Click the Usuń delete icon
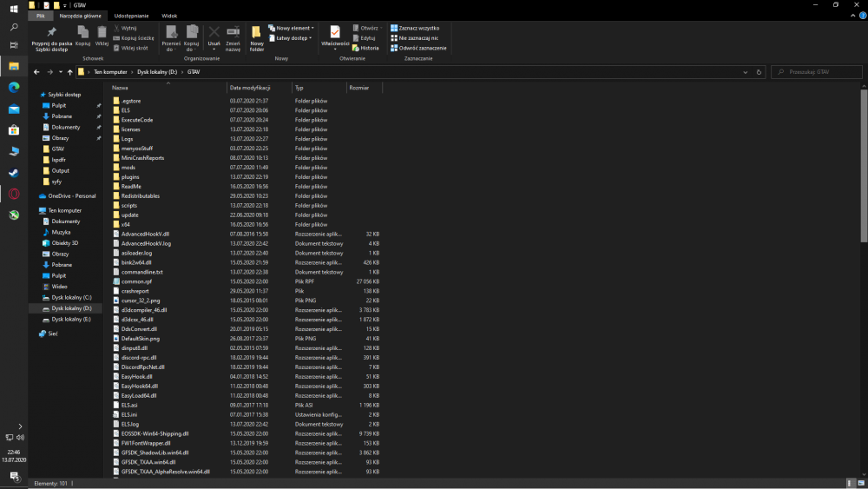Screen dimensions: 868x489 [214, 33]
